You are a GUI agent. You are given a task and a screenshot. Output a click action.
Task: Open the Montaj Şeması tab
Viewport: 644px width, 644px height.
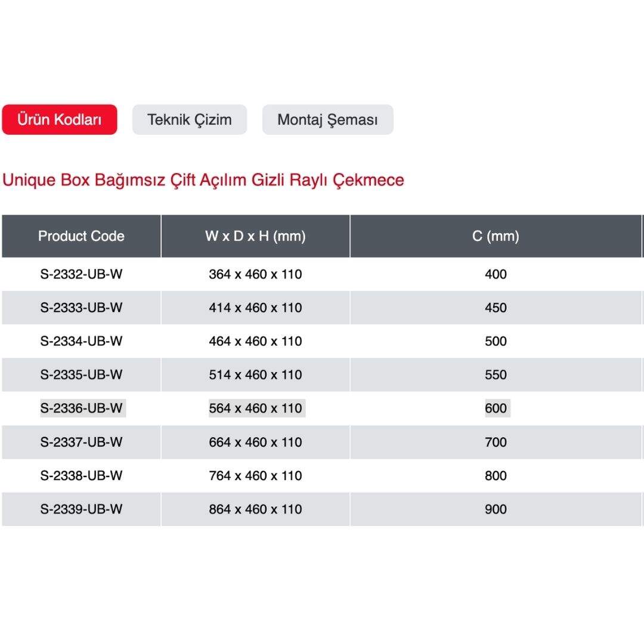tap(327, 120)
